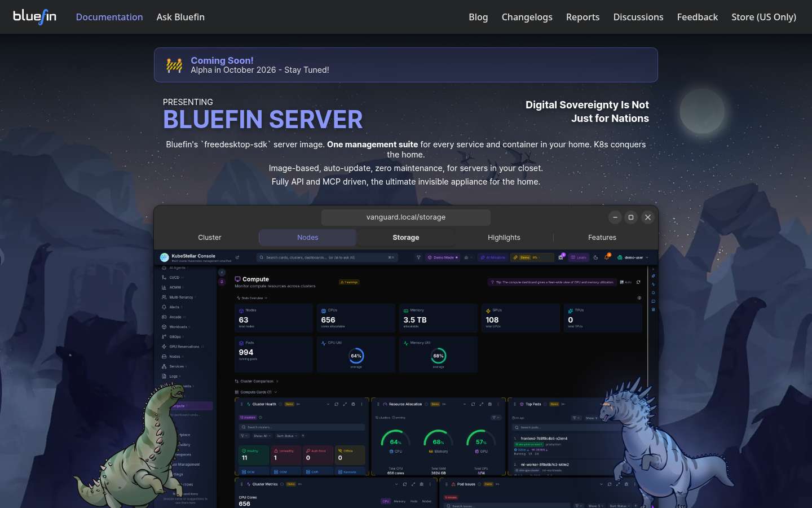
Task: Open Multi-Tenancy in the sidebar
Action: 180,297
